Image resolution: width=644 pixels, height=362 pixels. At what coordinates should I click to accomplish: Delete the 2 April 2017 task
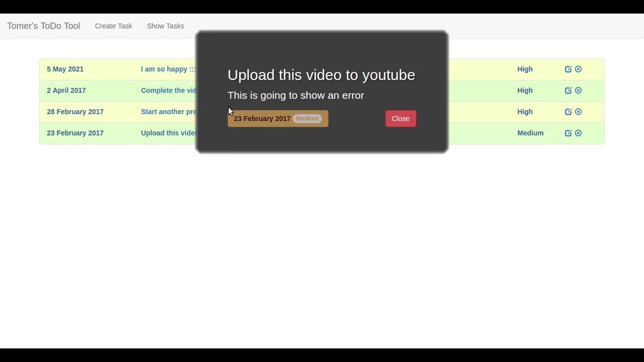(x=578, y=90)
